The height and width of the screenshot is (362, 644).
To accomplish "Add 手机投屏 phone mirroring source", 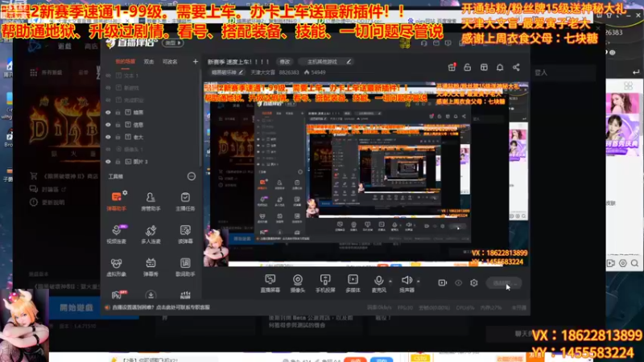I will (x=325, y=283).
